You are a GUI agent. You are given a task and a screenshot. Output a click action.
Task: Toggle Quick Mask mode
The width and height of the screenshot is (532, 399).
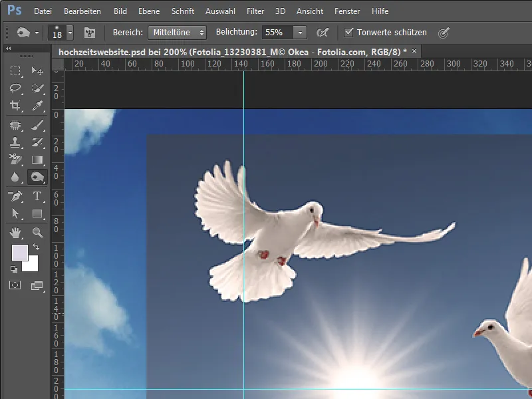click(x=15, y=285)
